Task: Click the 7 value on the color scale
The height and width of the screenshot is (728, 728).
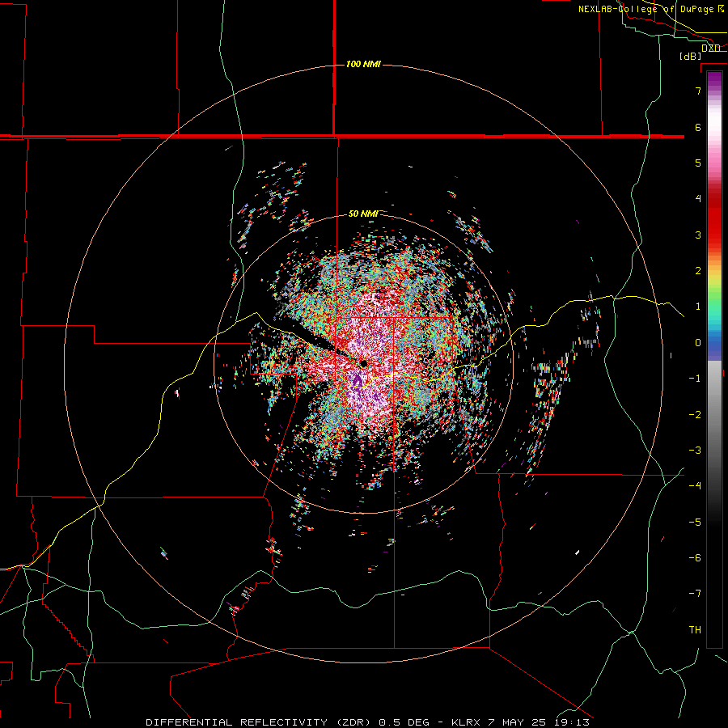Action: (x=698, y=91)
